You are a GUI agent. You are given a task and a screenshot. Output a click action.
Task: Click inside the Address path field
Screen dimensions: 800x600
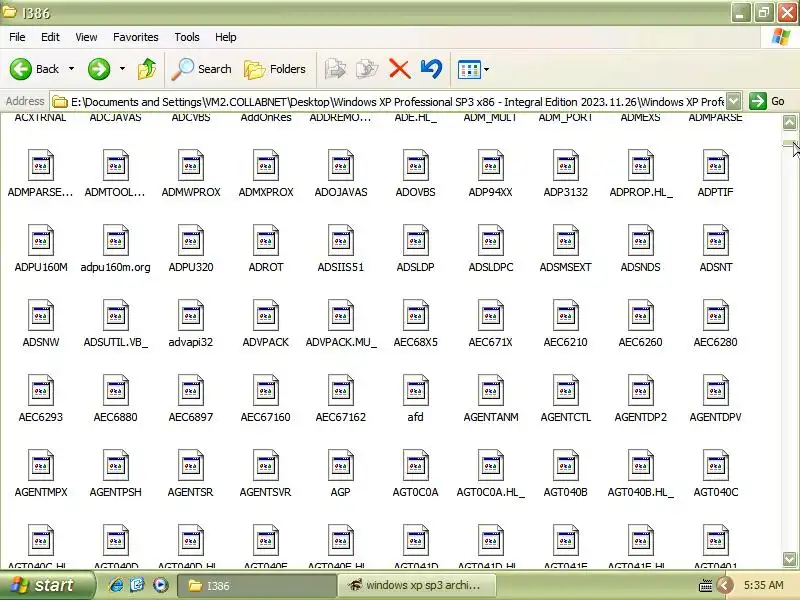coord(388,102)
